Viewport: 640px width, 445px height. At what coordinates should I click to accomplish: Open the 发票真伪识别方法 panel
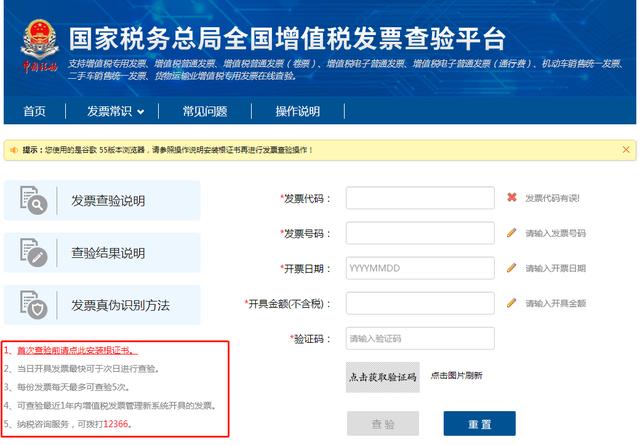click(x=102, y=305)
